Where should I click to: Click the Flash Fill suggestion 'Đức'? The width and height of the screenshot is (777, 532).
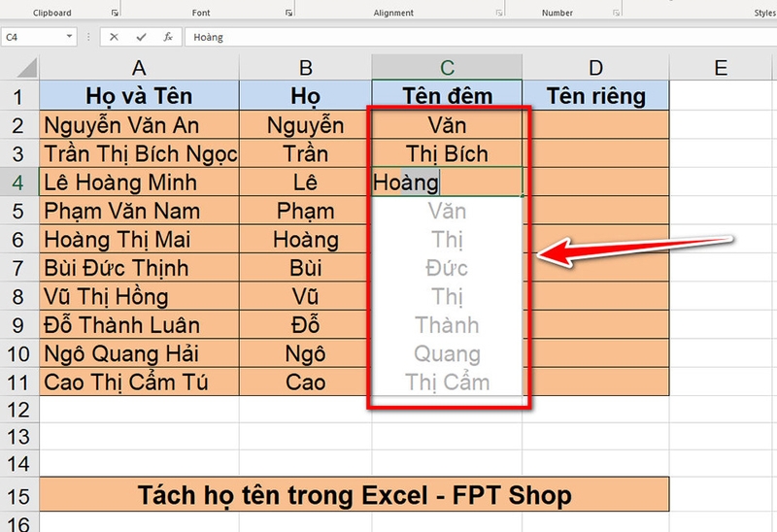point(447,268)
